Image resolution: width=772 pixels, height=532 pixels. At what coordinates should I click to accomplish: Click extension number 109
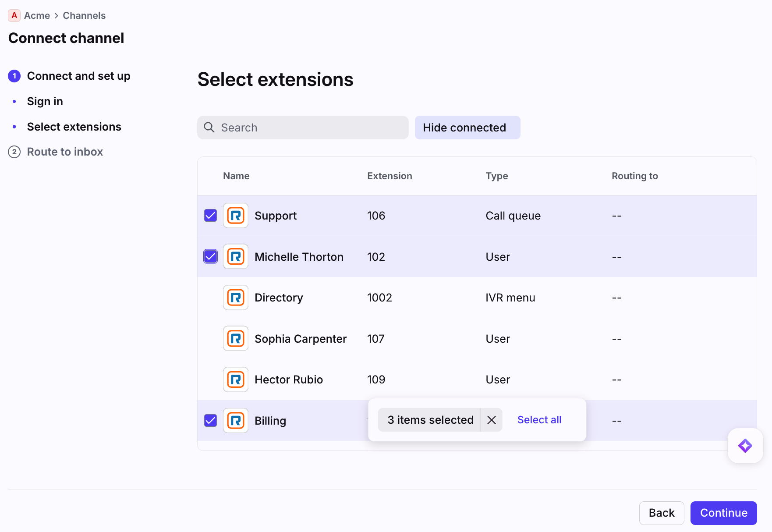tap(376, 379)
